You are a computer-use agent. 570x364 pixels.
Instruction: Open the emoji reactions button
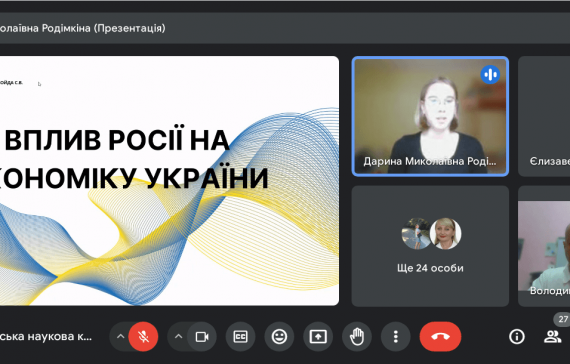tap(279, 337)
